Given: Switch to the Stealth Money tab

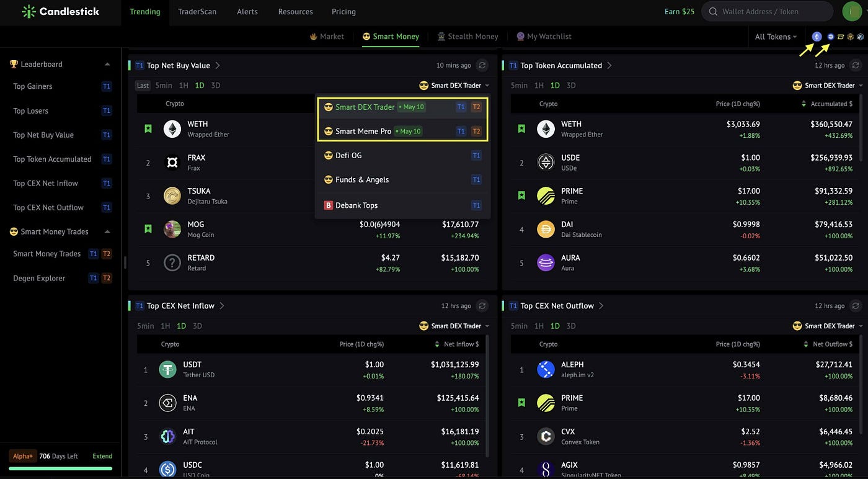Looking at the screenshot, I should [467, 37].
